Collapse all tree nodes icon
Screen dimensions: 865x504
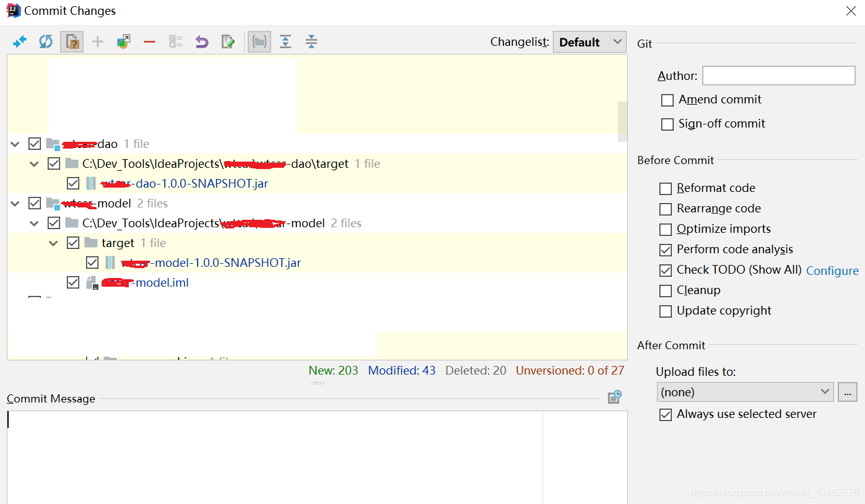(x=311, y=41)
